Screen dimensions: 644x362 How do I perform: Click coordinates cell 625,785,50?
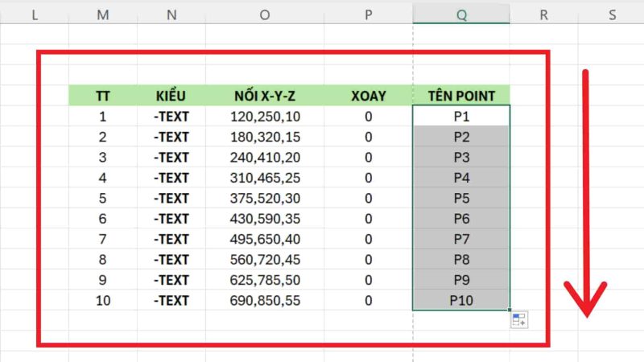(x=265, y=280)
